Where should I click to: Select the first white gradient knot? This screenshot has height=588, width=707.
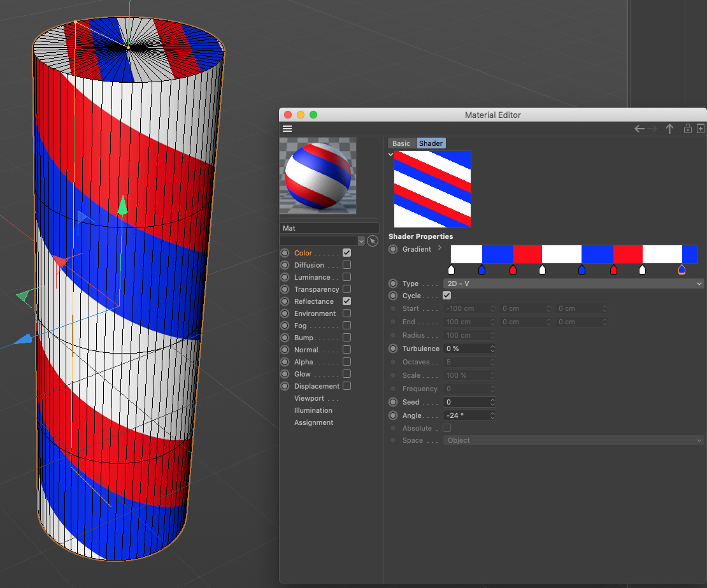[x=452, y=269]
